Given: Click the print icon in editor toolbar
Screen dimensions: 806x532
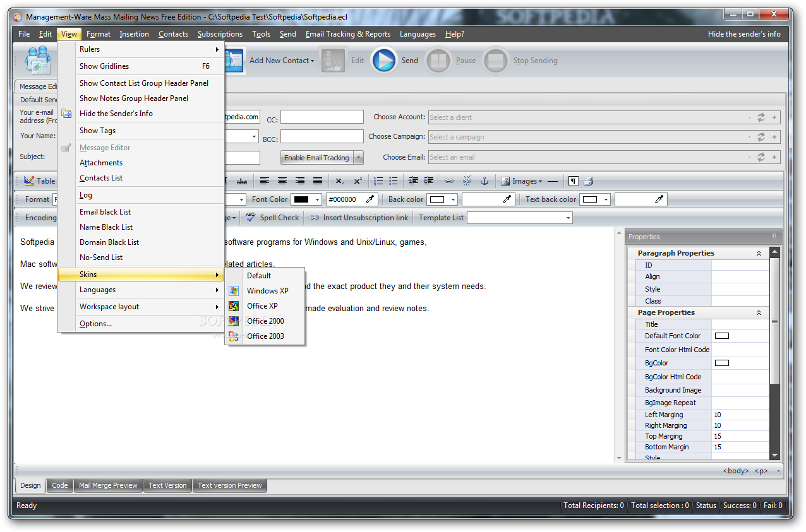Looking at the screenshot, I should (588, 181).
